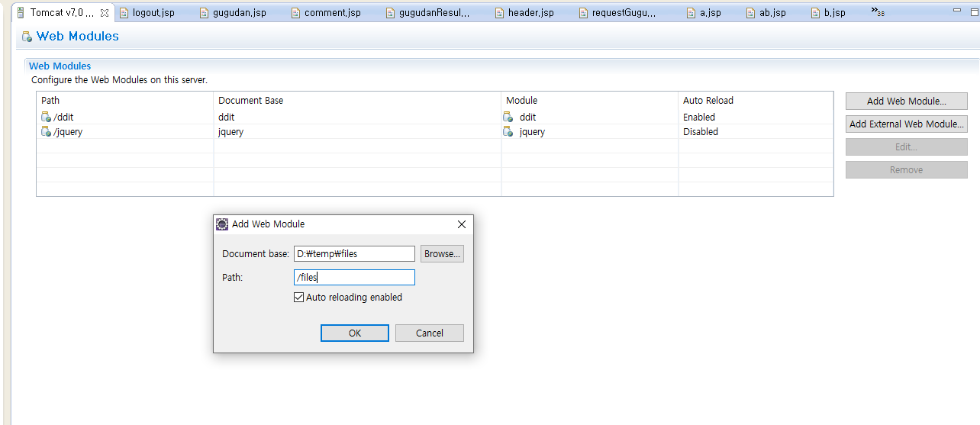
Task: Select the /ddit row in table
Action: tap(435, 117)
